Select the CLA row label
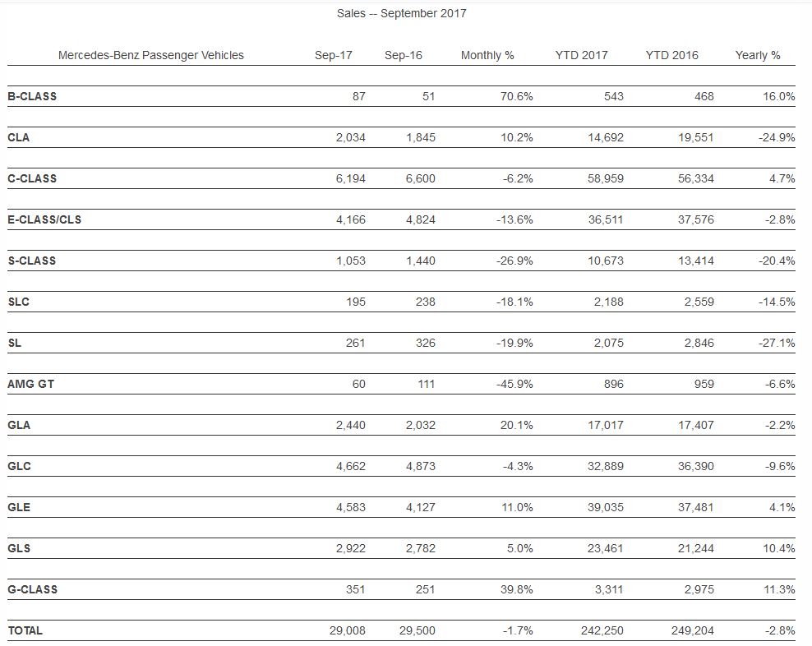Image resolution: width=812 pixels, height=646 pixels. pyautogui.click(x=18, y=137)
